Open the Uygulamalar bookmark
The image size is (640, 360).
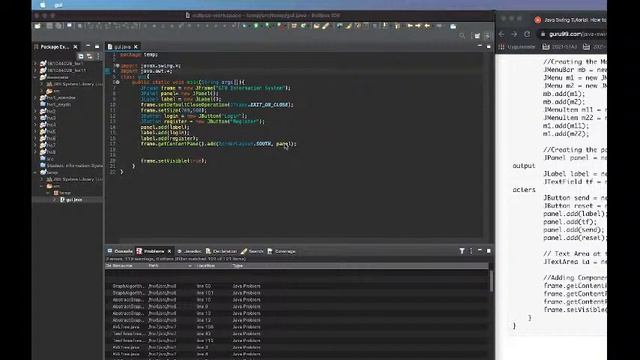[517, 47]
